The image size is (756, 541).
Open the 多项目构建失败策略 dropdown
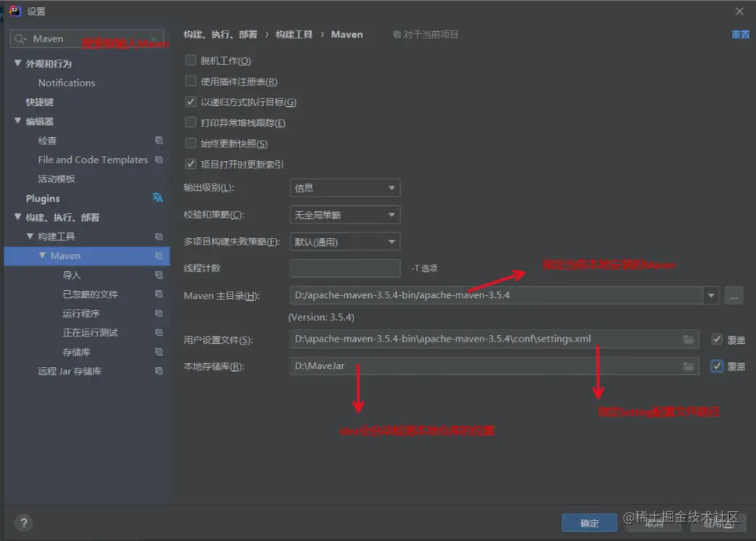(345, 241)
